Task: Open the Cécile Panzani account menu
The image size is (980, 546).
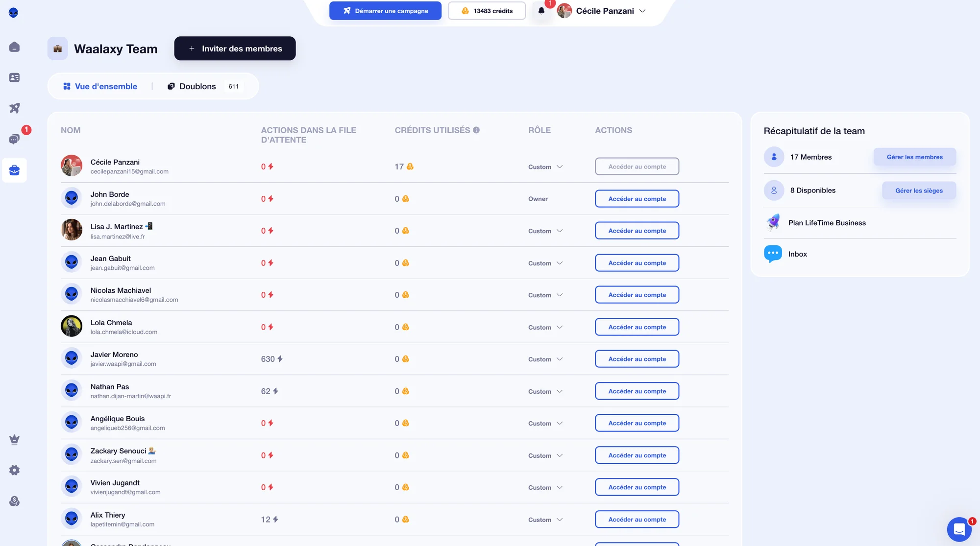Action: [x=602, y=11]
